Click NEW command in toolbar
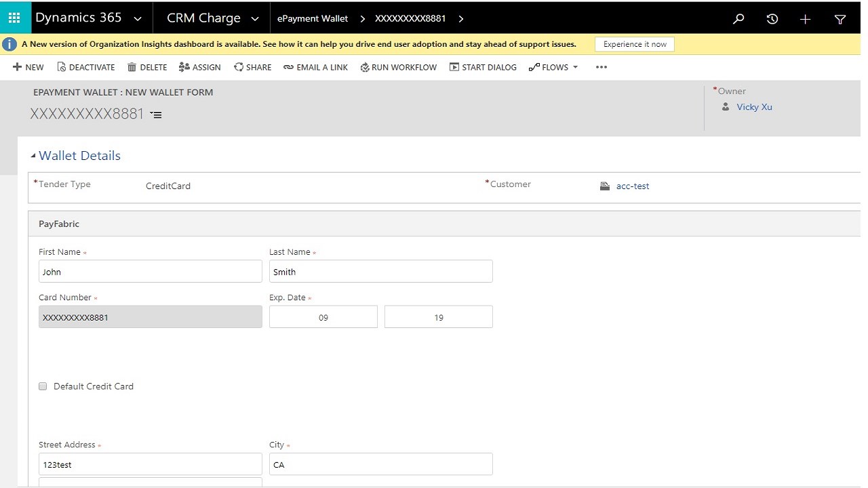Image resolution: width=868 pixels, height=488 pixels. [28, 67]
